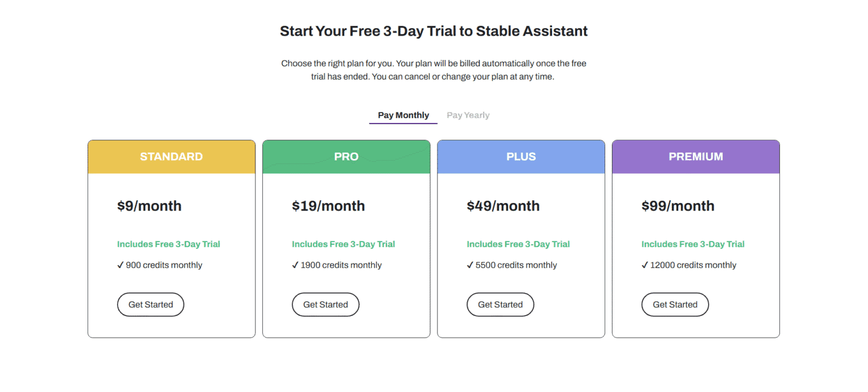Click the checkmark beside 900 credits monthly

pyautogui.click(x=120, y=265)
